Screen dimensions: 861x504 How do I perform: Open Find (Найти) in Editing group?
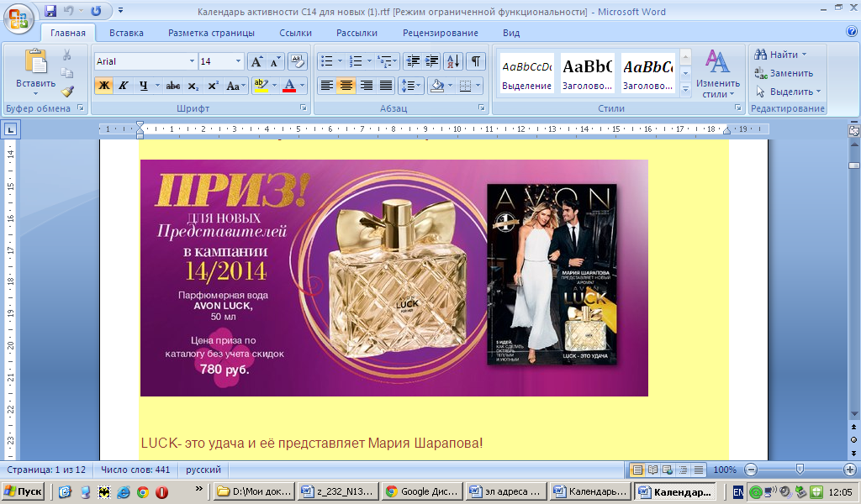click(x=780, y=55)
